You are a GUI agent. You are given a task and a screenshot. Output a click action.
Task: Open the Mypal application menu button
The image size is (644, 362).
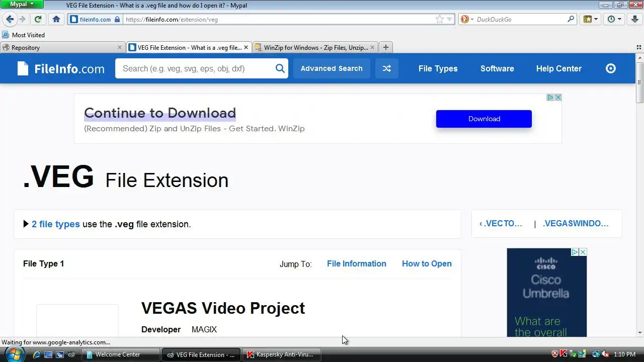pos(22,4)
